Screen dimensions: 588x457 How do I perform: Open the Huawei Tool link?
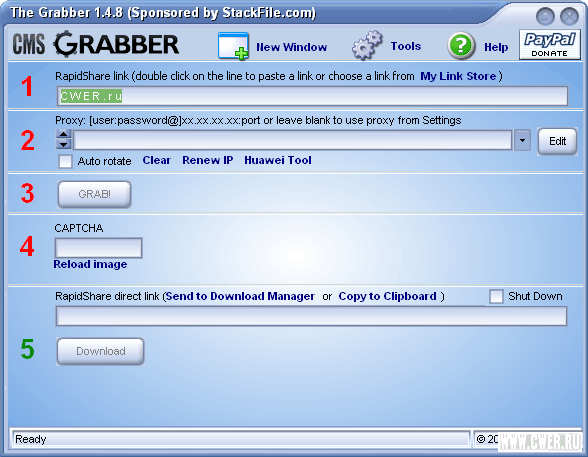[278, 160]
